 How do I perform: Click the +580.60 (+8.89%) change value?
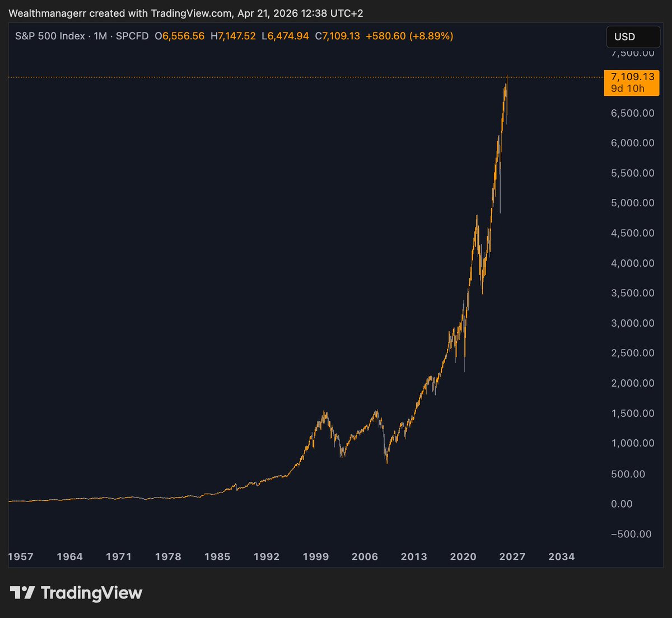click(409, 36)
